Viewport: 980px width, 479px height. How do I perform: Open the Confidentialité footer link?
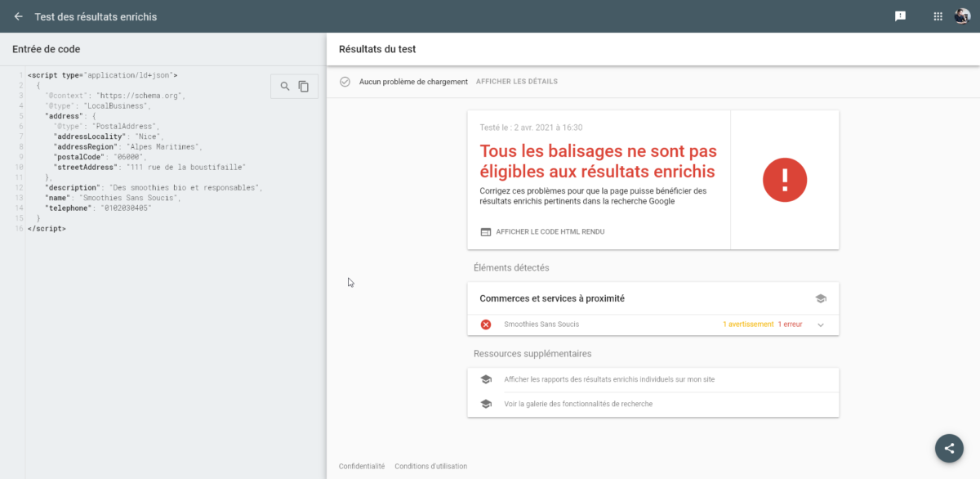click(x=362, y=467)
